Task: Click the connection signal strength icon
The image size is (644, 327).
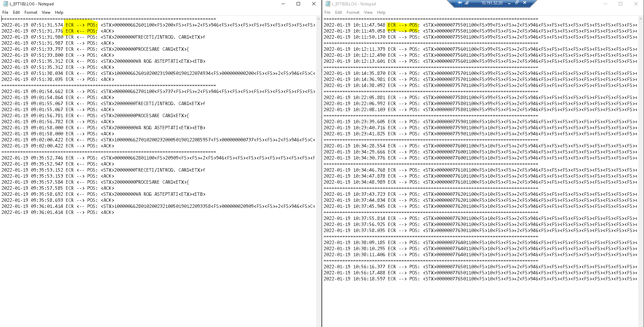Action: pyautogui.click(x=466, y=3)
